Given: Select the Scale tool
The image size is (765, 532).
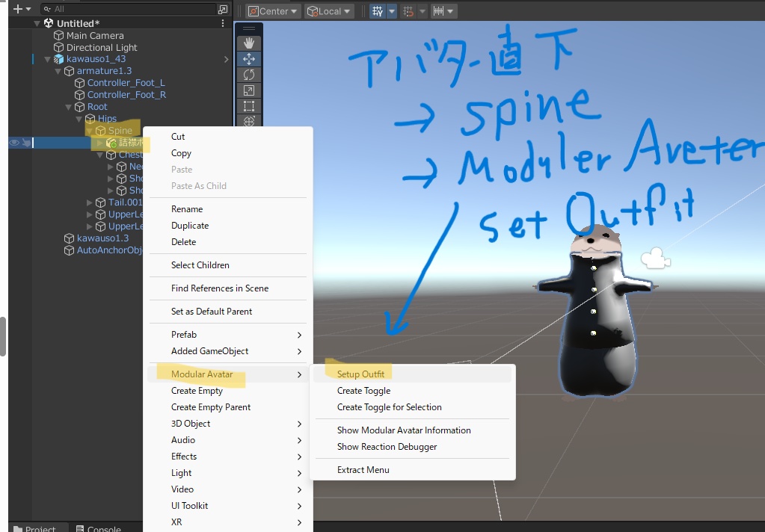Looking at the screenshot, I should coord(249,90).
